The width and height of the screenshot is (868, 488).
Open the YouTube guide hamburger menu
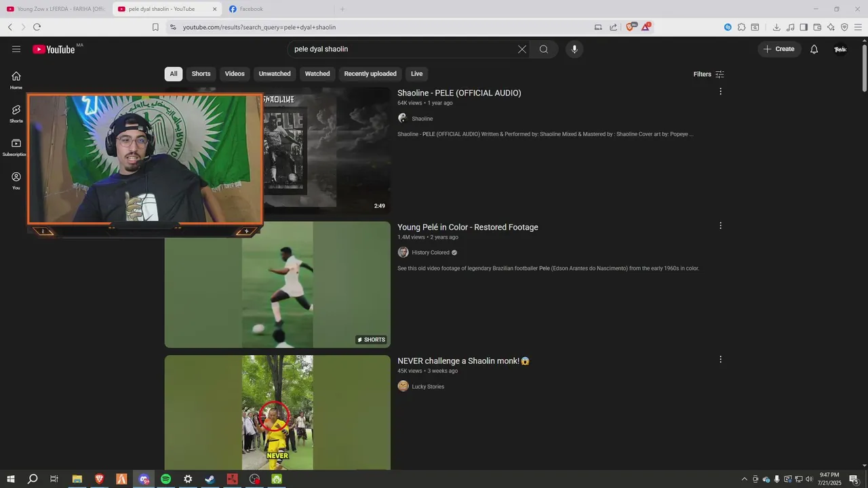(x=16, y=49)
